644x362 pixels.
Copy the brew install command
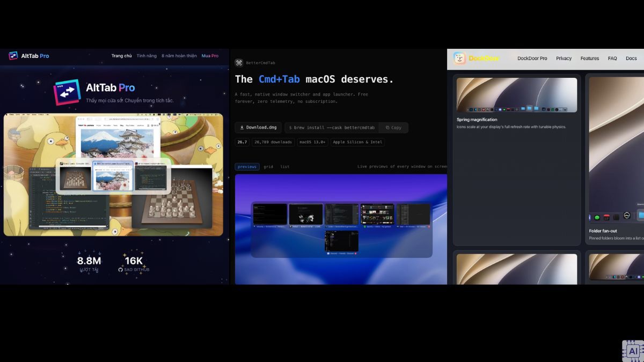point(393,128)
